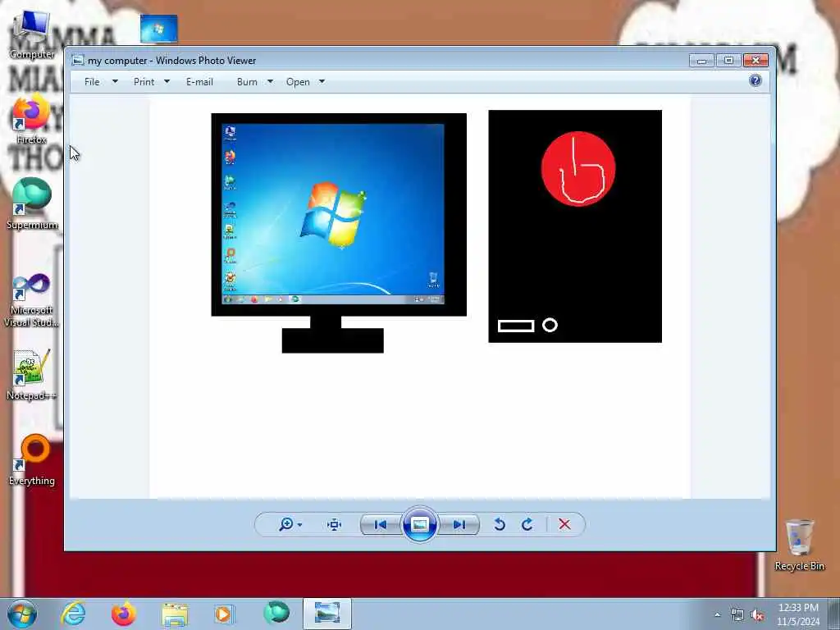
Task: Go to the next photo
Action: pyautogui.click(x=459, y=524)
